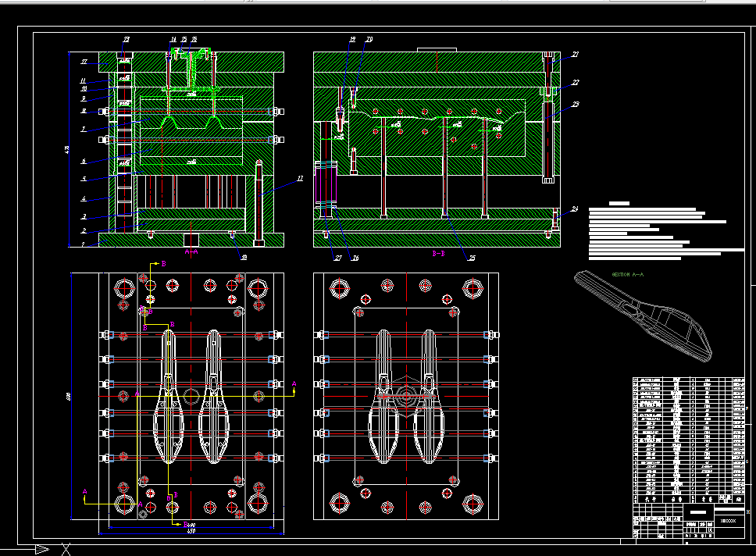
Task: Select balloon label 1 at the bottom plate
Action: point(83,244)
